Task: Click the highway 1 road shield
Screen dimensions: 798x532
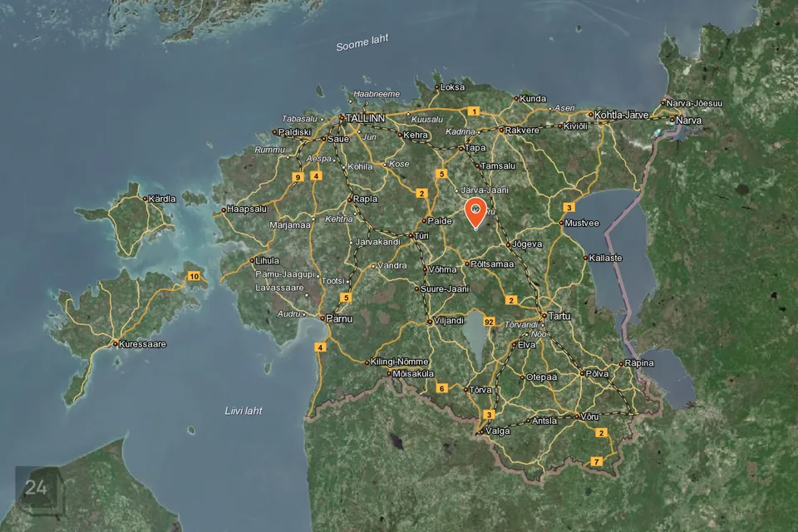Action: [473, 111]
